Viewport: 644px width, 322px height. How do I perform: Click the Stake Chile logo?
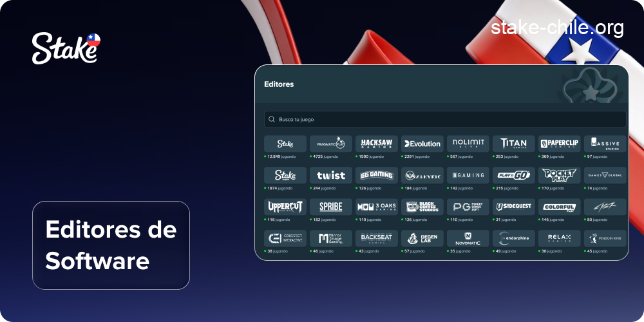coord(66,48)
